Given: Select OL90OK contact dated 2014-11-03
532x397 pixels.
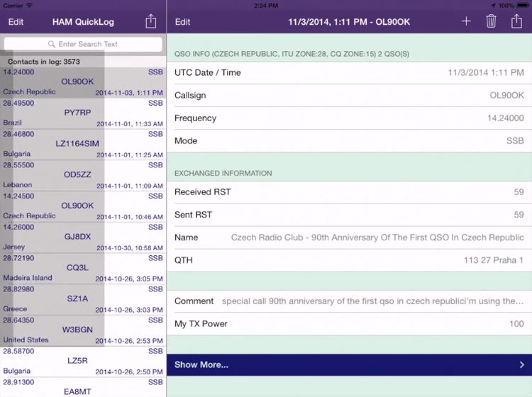Looking at the screenshot, I should [83, 82].
